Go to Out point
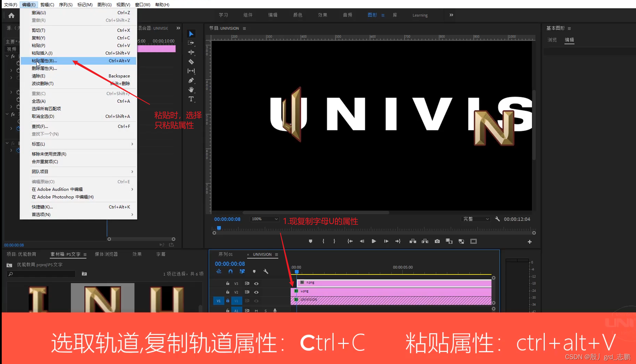Screen dimensions: 636x364 pyautogui.click(x=398, y=241)
